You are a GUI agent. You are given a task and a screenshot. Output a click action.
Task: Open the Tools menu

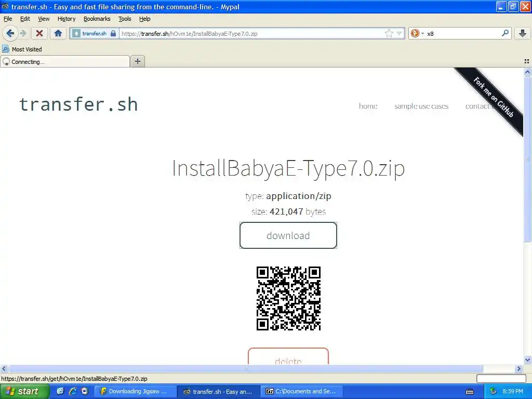pyautogui.click(x=125, y=19)
